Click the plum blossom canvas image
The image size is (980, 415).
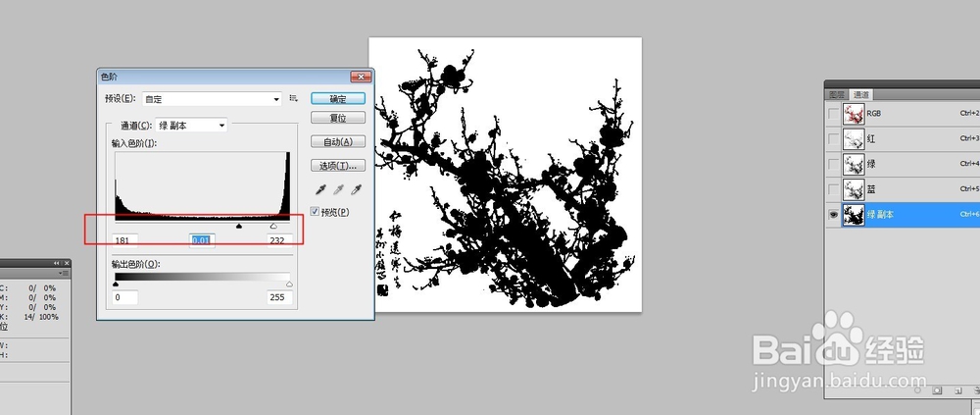(505, 175)
